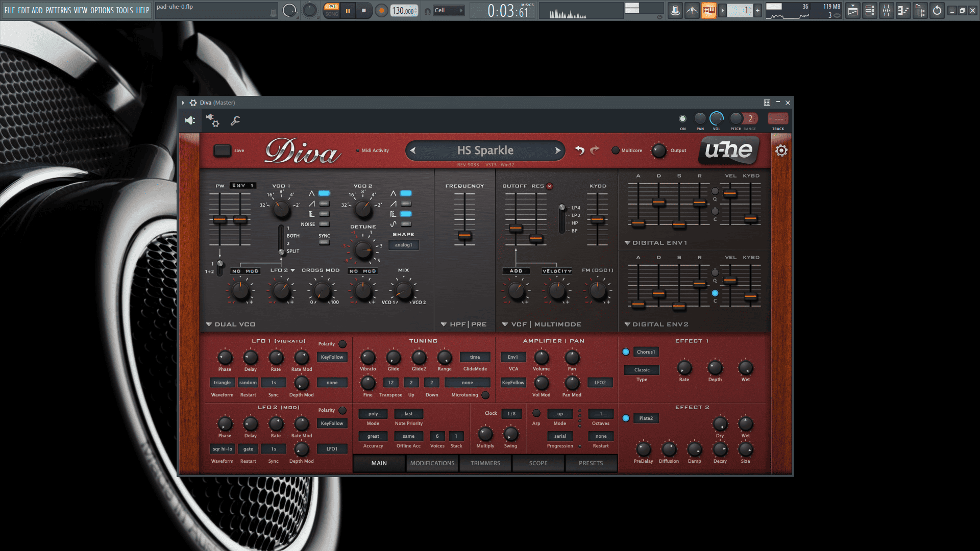
Task: Switch to the MODIFICATIONS tab
Action: click(432, 463)
